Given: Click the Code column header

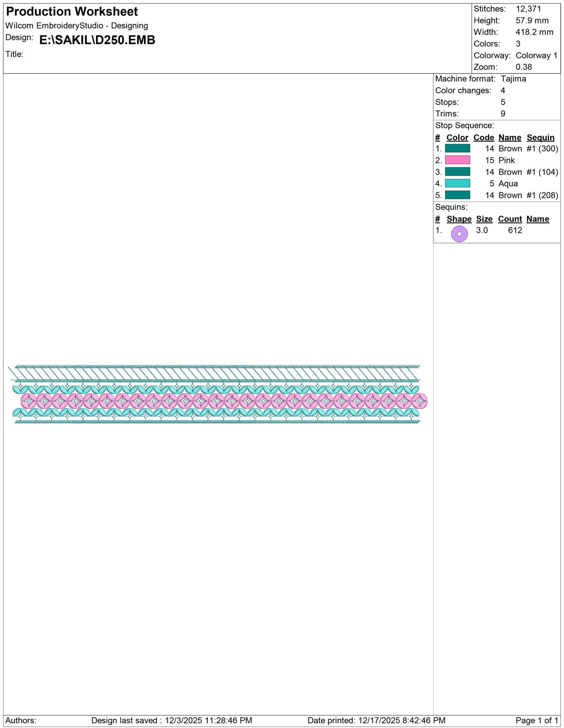Looking at the screenshot, I should [484, 137].
